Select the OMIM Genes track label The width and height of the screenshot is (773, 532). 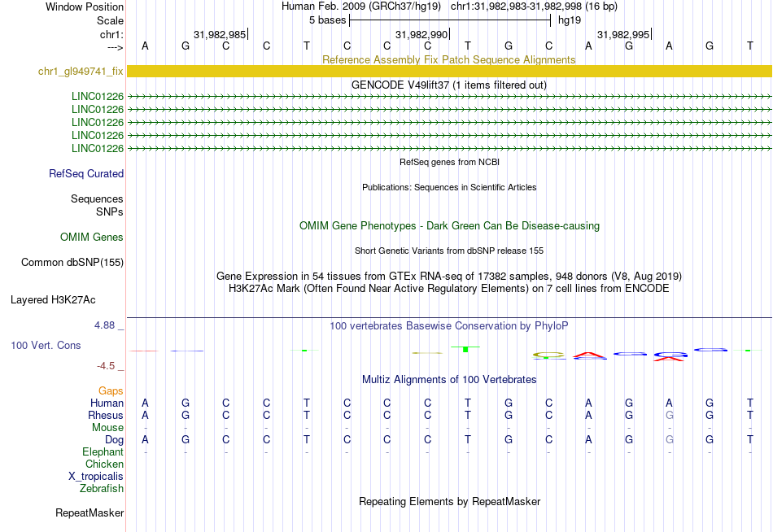click(x=92, y=238)
